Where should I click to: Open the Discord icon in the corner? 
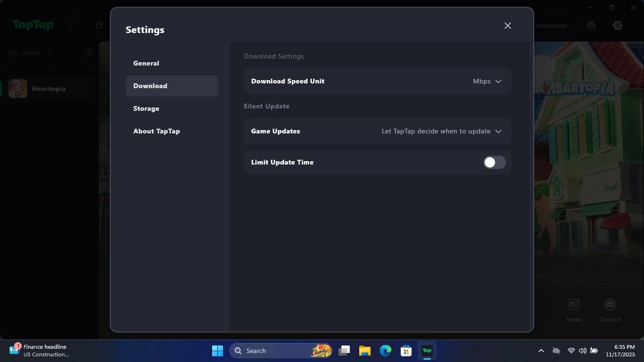pyautogui.click(x=610, y=305)
